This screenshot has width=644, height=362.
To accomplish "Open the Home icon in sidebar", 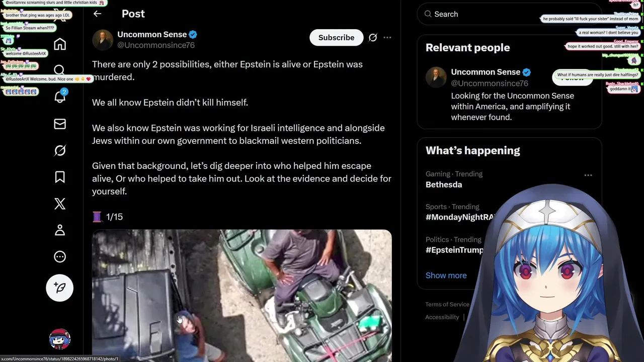I will pos(60,44).
